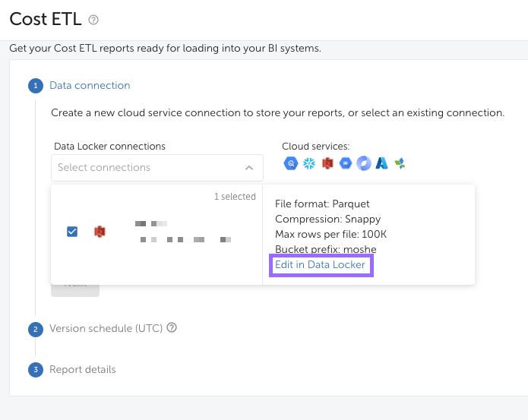Click the Select connections placeholder text

(104, 168)
